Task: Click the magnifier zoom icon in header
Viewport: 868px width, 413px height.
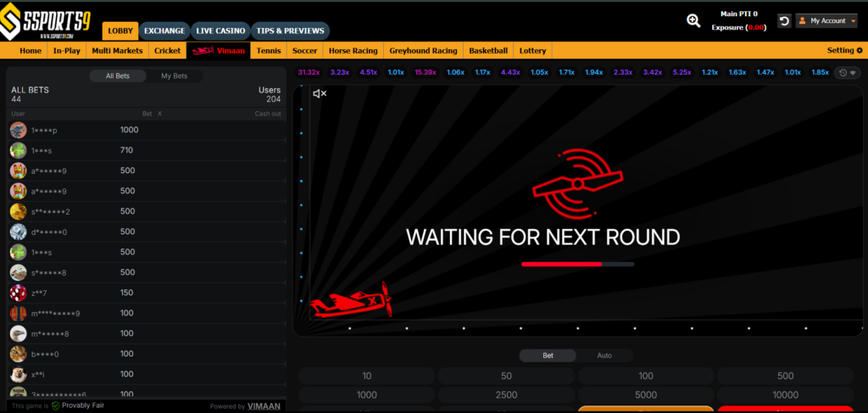Action: point(693,20)
